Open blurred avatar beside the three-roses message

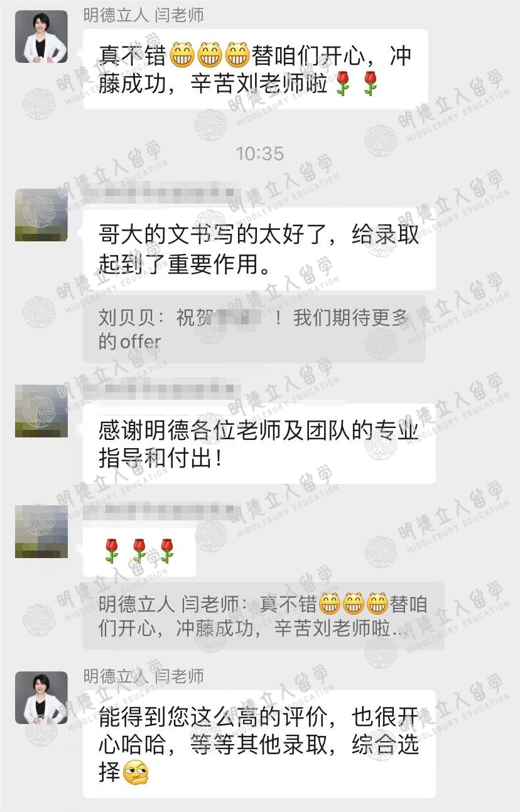click(x=41, y=532)
